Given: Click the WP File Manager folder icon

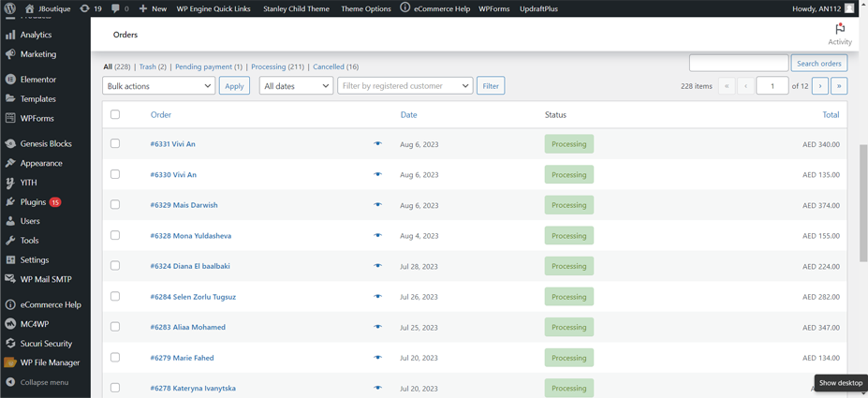Looking at the screenshot, I should tap(10, 362).
